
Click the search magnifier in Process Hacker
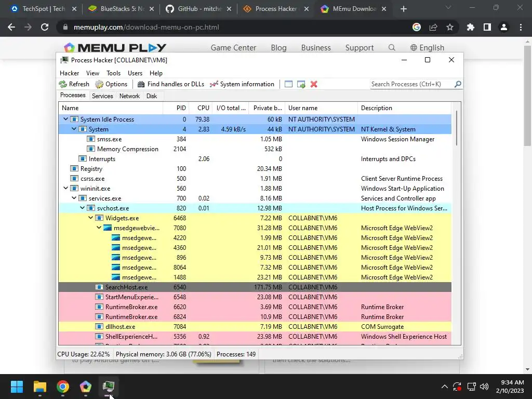click(458, 84)
